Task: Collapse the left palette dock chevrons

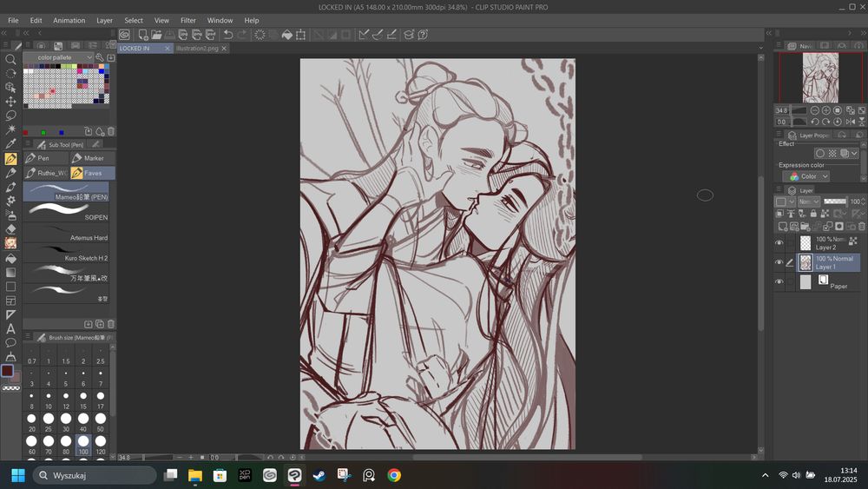Action: 3,33
